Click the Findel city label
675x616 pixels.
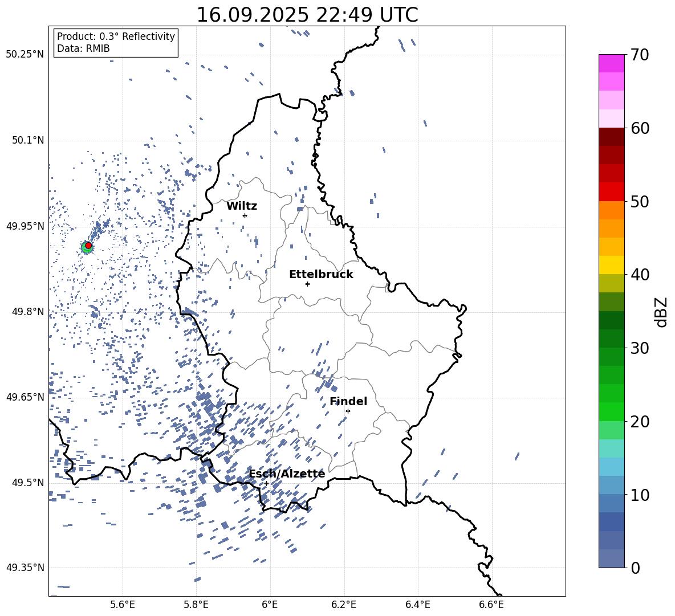pyautogui.click(x=348, y=401)
